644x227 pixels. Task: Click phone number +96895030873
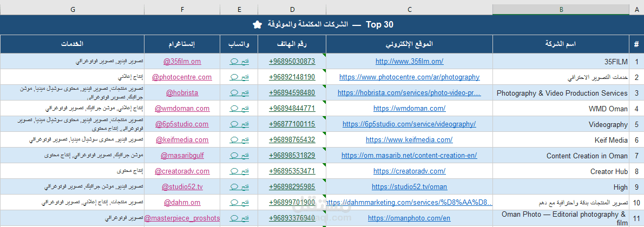[x=292, y=62]
